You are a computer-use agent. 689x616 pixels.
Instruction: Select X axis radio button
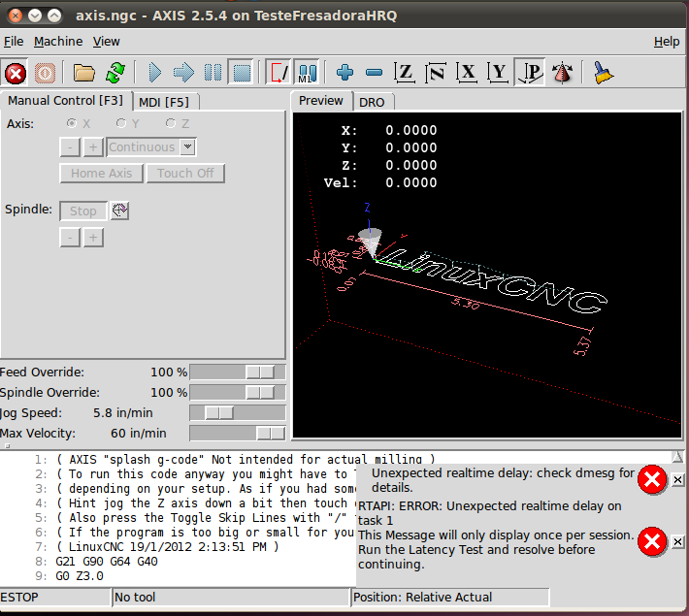pos(71,123)
